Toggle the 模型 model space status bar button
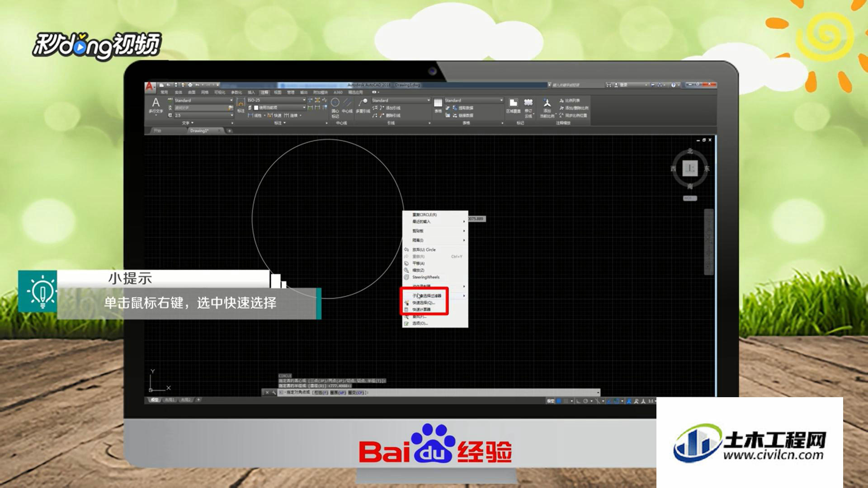Viewport: 868px width, 488px height. pyautogui.click(x=551, y=401)
